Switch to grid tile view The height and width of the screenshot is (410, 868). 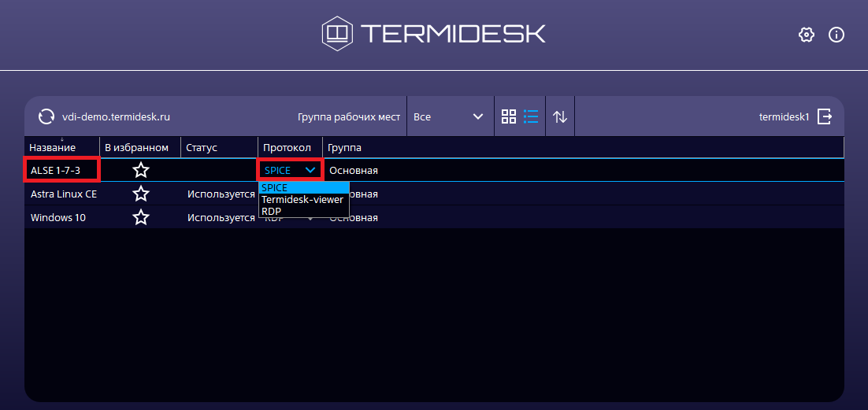coord(508,116)
